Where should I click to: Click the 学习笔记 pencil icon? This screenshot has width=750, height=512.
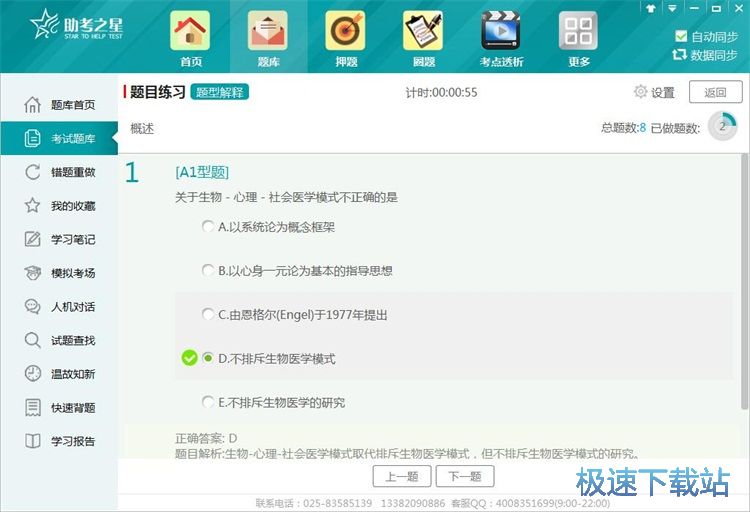point(33,239)
